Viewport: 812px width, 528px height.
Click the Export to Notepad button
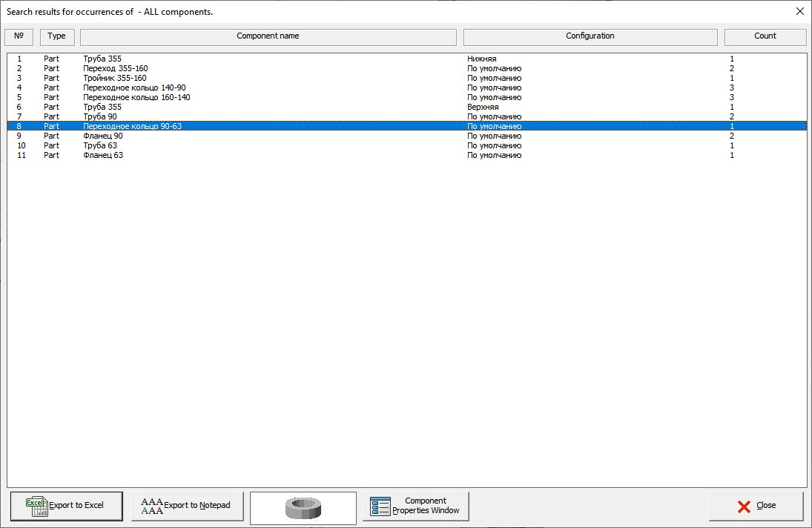186,506
